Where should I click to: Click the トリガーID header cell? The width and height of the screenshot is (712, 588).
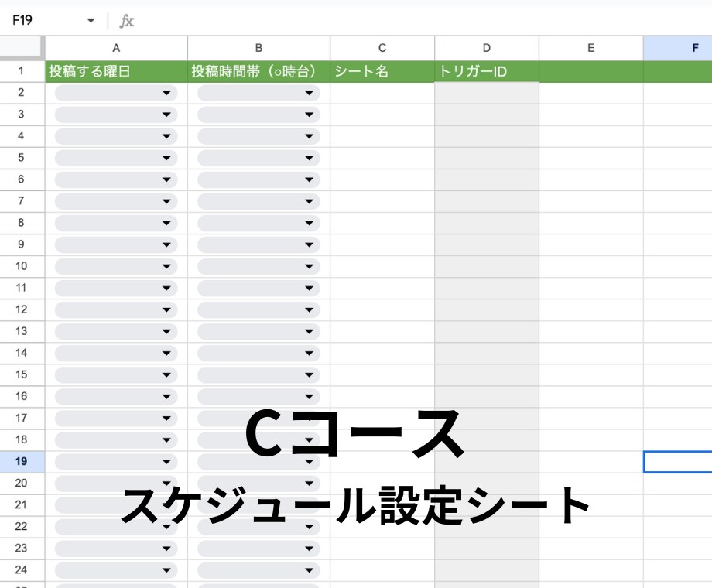(x=487, y=71)
